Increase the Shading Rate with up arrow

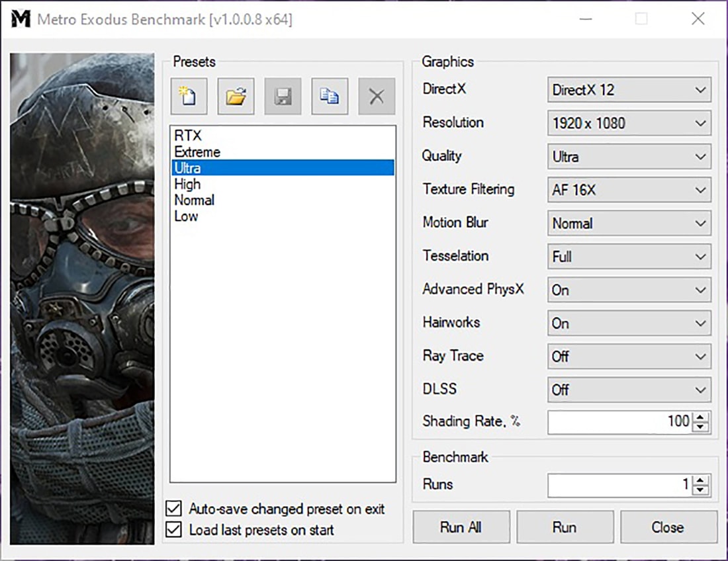click(701, 417)
